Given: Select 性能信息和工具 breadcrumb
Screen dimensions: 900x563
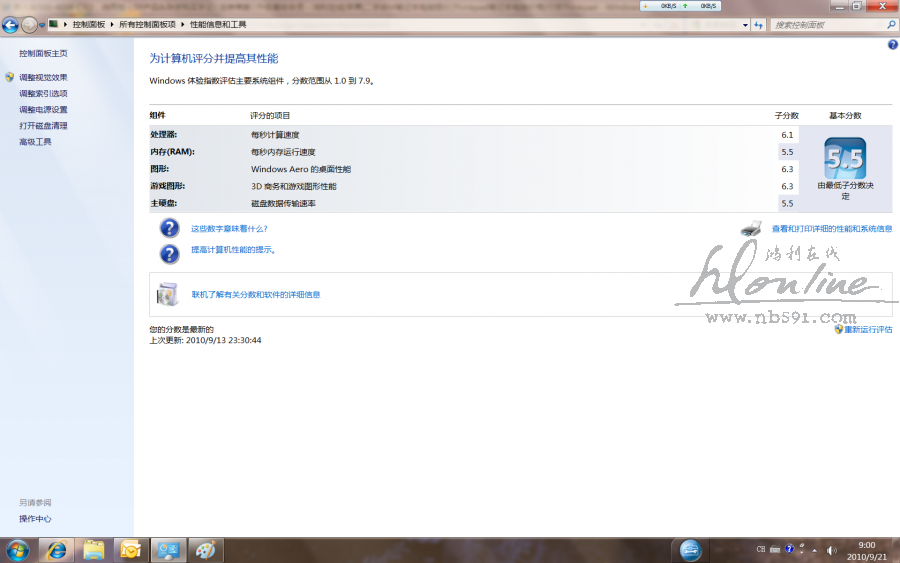Looking at the screenshot, I should coord(218,25).
